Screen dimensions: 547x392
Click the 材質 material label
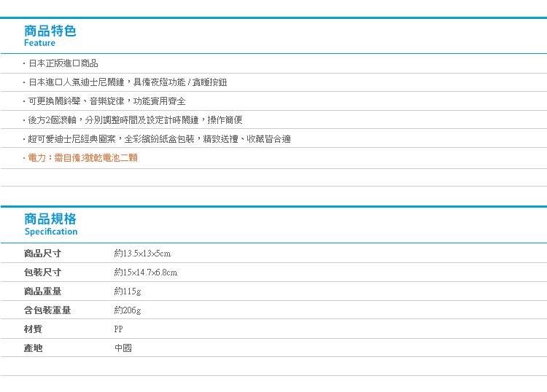(33, 329)
